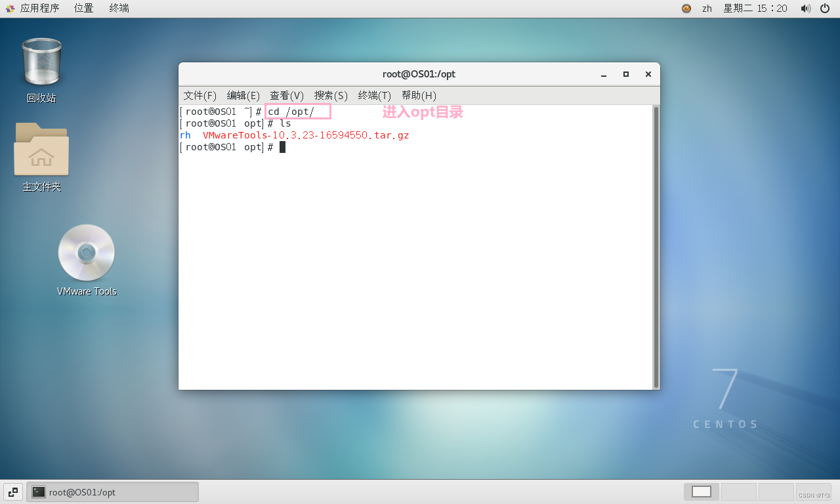
Task: Switch the zh input method indicator
Action: pos(707,9)
